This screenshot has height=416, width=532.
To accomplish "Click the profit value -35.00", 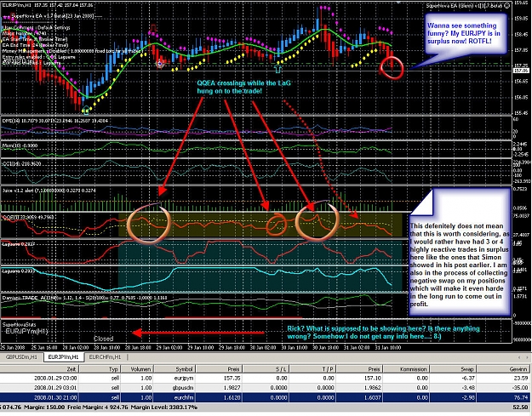I will tap(521, 388).
